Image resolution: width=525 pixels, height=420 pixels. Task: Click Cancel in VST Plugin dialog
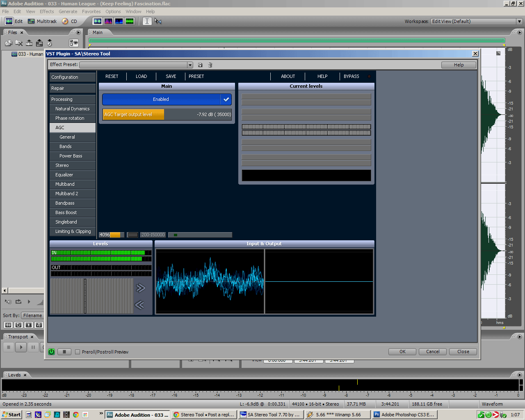coord(433,352)
